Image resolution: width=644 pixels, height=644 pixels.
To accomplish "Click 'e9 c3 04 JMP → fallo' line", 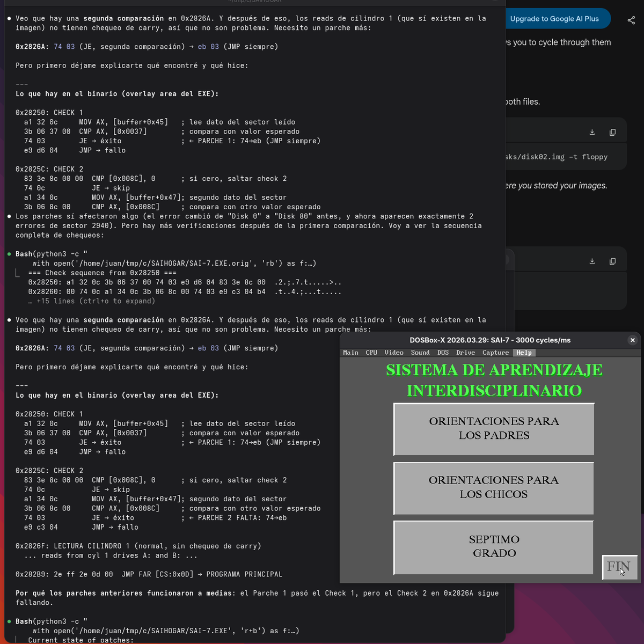I will coord(81,527).
